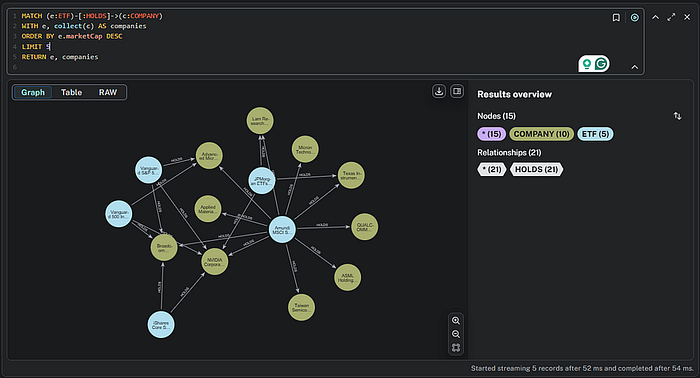The height and width of the screenshot is (378, 700).
Task: Click the Grammarly icon in editor
Action: click(x=601, y=64)
